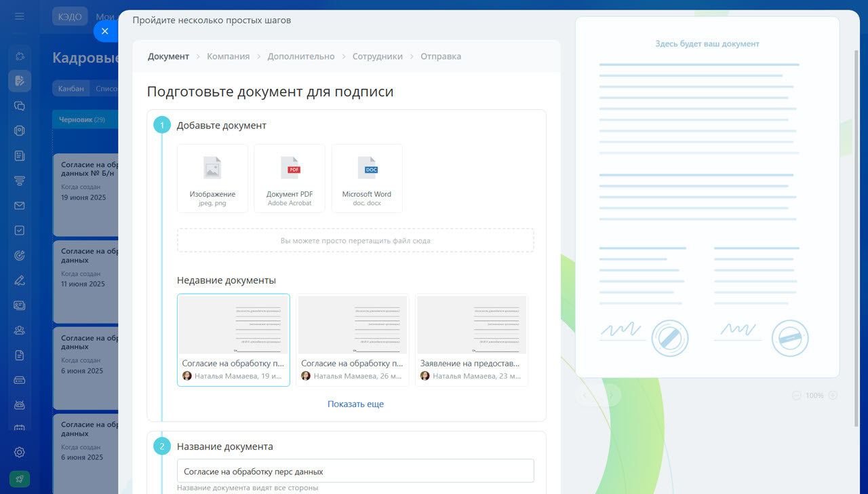The height and width of the screenshot is (494, 868).
Task: Open the settings gear in the sidebar
Action: (x=20, y=452)
